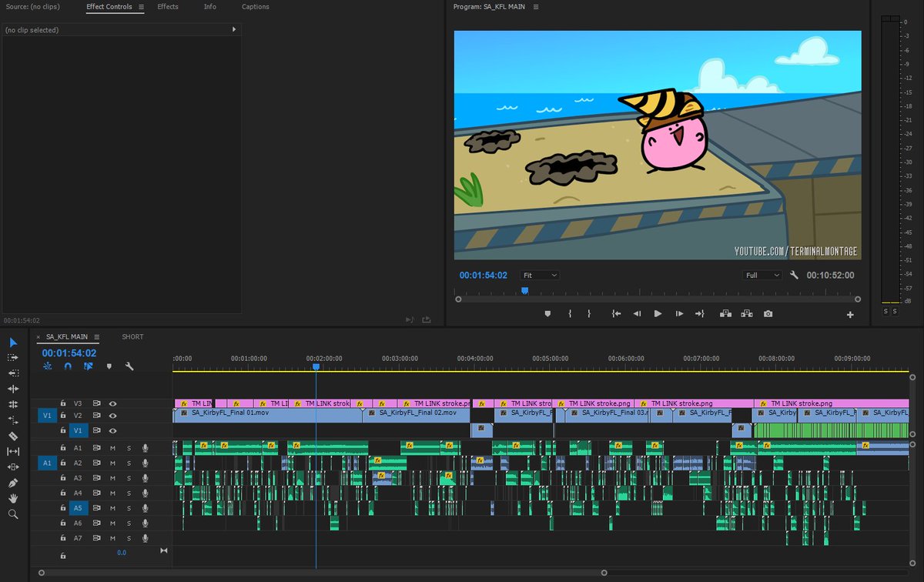
Task: Toggle V3 track output eye
Action: tap(113, 403)
